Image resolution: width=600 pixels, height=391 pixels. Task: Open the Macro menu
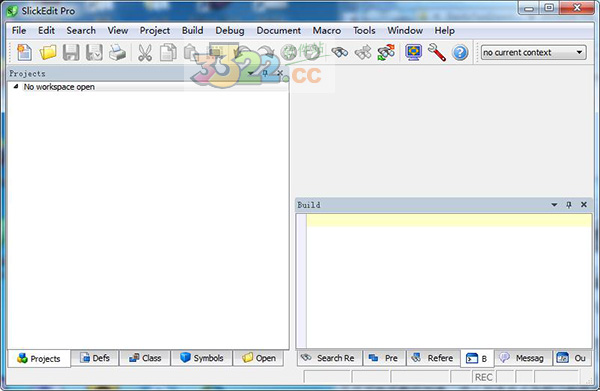pos(326,31)
